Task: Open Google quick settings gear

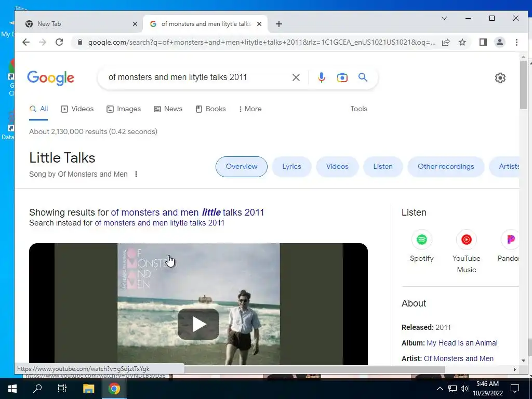Action: pos(500,78)
